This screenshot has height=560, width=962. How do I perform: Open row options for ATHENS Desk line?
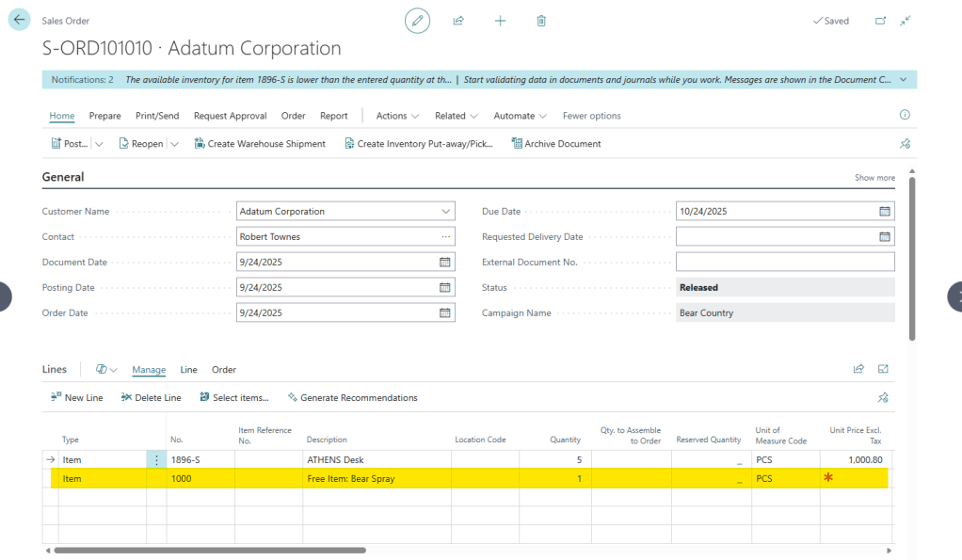(156, 460)
